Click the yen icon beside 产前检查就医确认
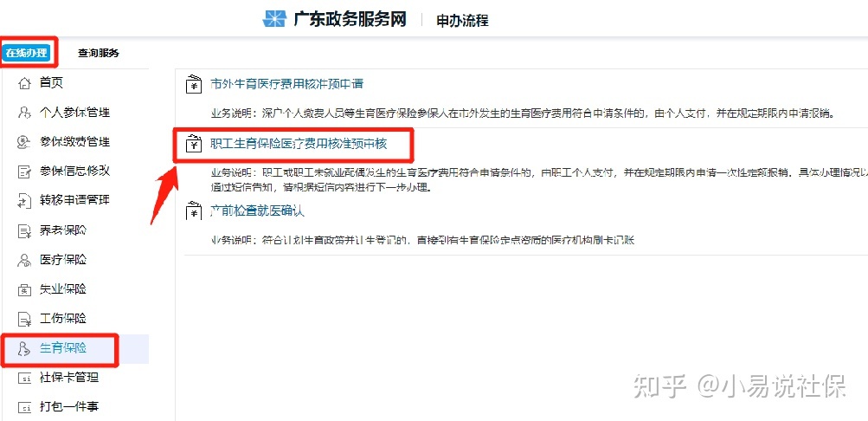The image size is (868, 421). 193,211
